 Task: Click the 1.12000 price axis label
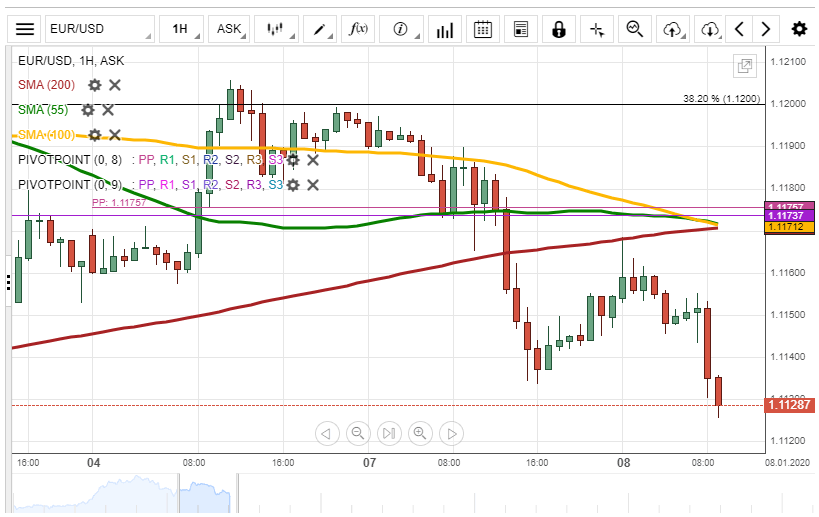pyautogui.click(x=788, y=104)
